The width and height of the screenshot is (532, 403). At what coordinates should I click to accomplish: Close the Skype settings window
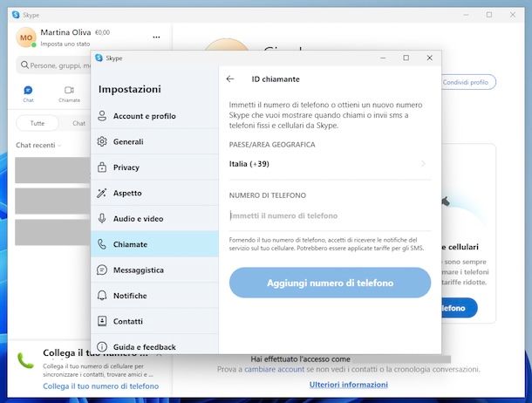click(x=430, y=58)
